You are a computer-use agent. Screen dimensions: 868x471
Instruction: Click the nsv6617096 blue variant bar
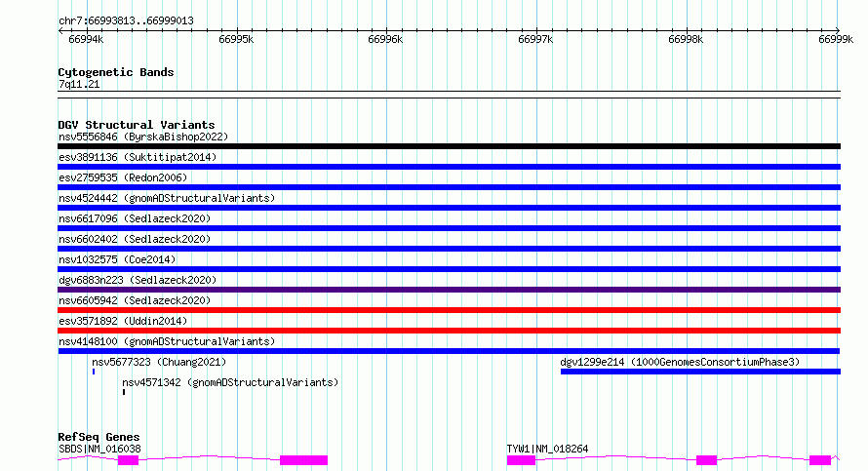click(449, 228)
